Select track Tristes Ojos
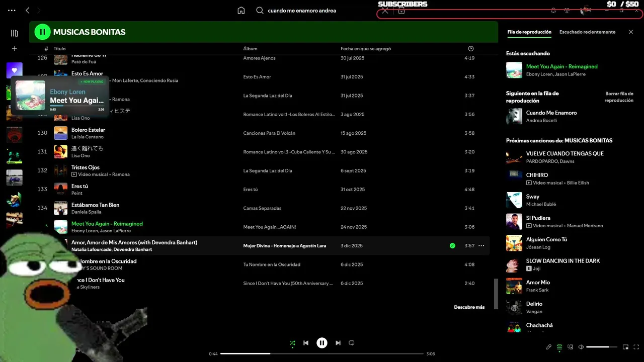 tap(86, 167)
